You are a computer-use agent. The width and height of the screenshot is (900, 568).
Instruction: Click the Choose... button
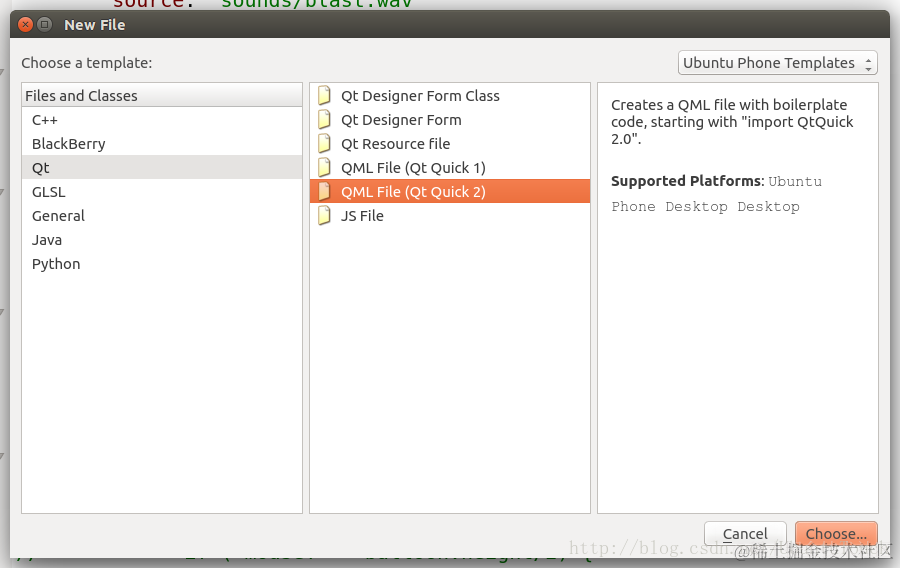click(836, 534)
